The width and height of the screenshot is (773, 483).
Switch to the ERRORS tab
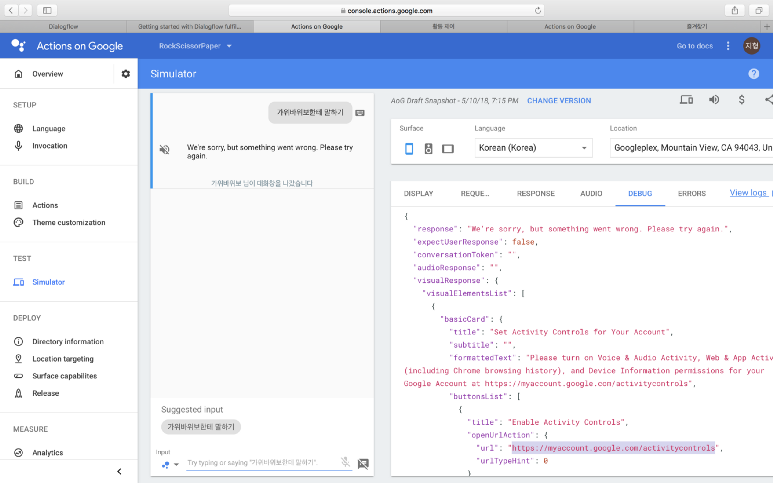[x=691, y=193]
